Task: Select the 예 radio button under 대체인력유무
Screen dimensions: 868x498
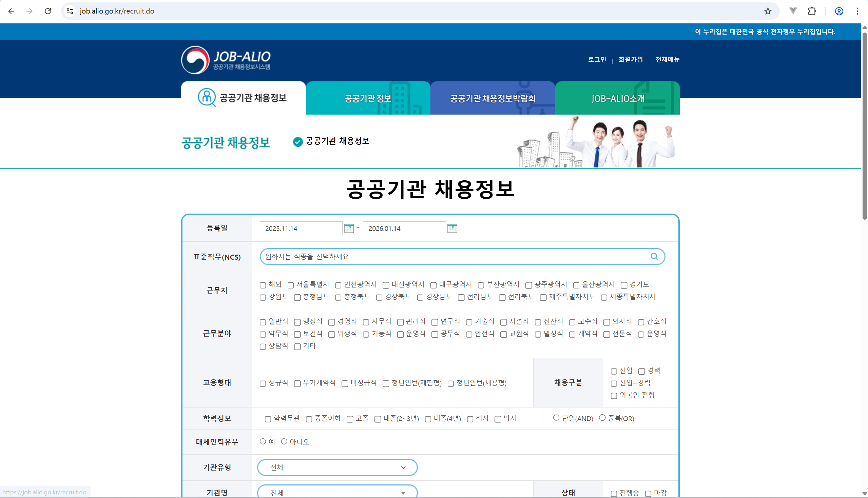Action: click(x=263, y=442)
